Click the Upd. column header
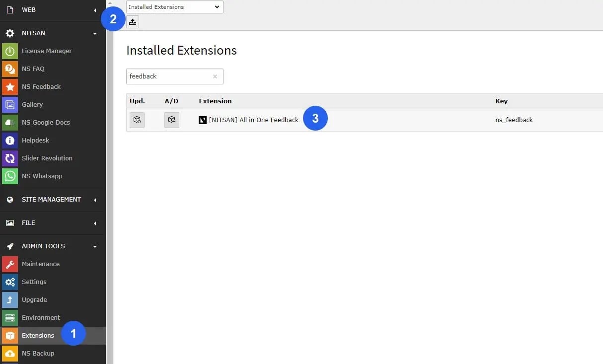This screenshot has width=603, height=364. 137,101
